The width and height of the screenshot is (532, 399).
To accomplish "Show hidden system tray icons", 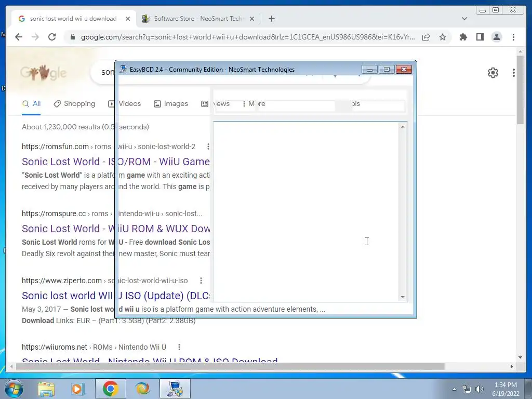I will click(x=454, y=389).
